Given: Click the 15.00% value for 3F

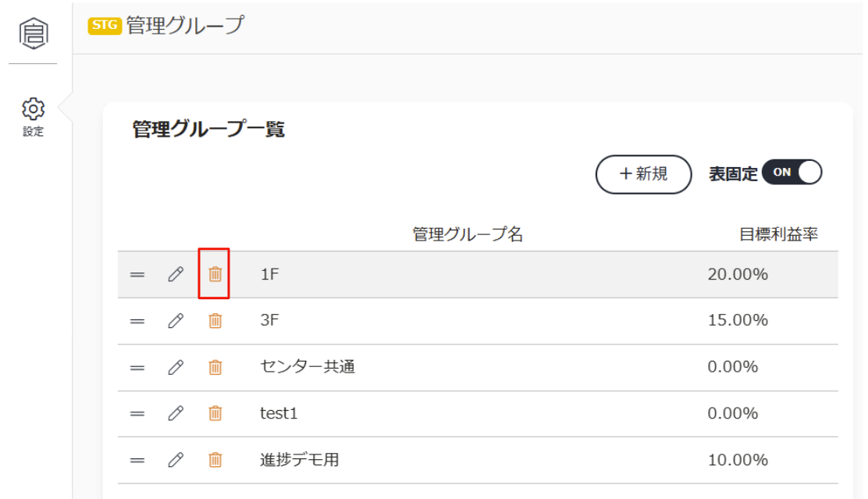Looking at the screenshot, I should 738,320.
